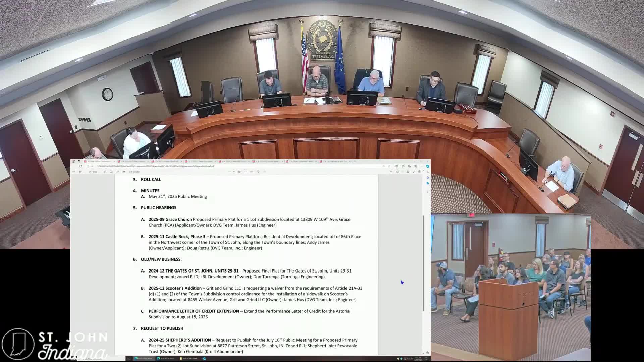Click the Copilot icon in browser toolbar
The image size is (644, 362).
[x=427, y=166]
